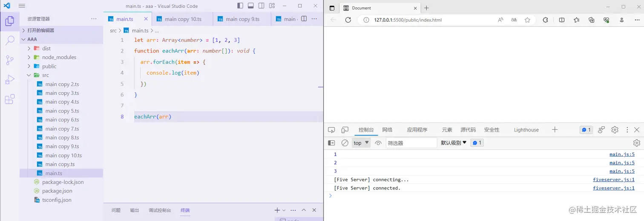
Task: Click src in the breadcrumb path
Action: click(113, 31)
